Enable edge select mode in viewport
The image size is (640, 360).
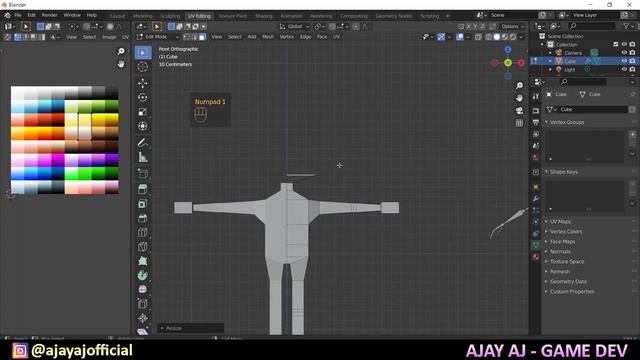coord(194,37)
